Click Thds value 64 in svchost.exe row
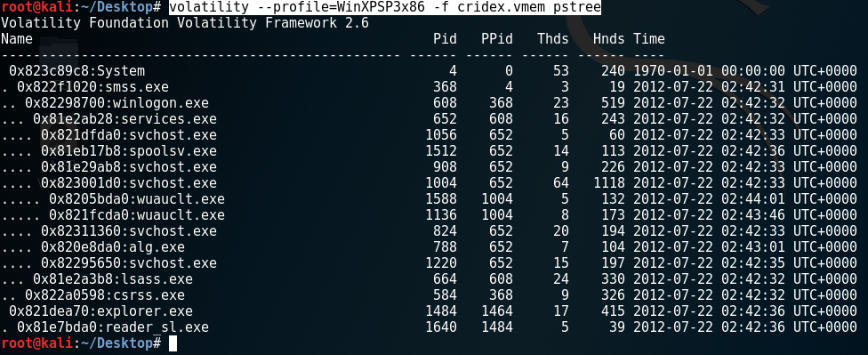 coord(561,183)
